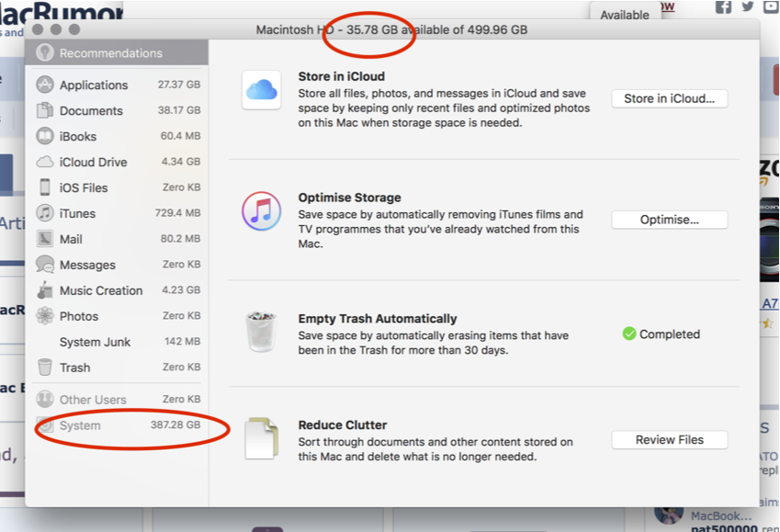Open Facebook icon in browser window
The image size is (780, 532).
tap(723, 7)
